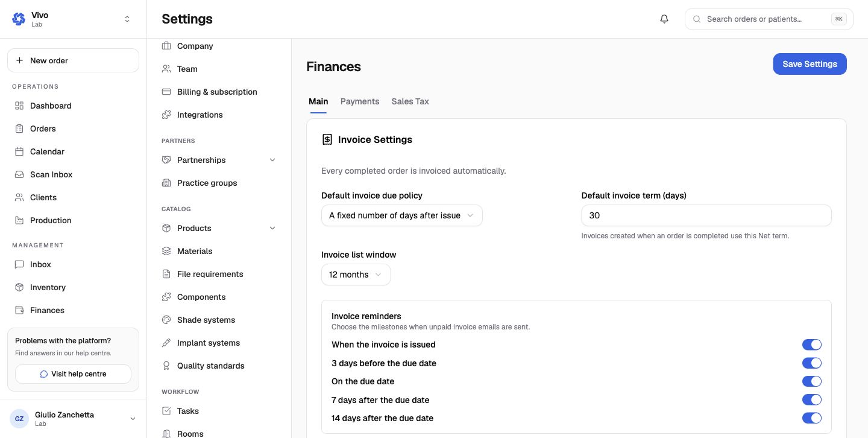Click the Finances wallet icon

pyautogui.click(x=19, y=310)
